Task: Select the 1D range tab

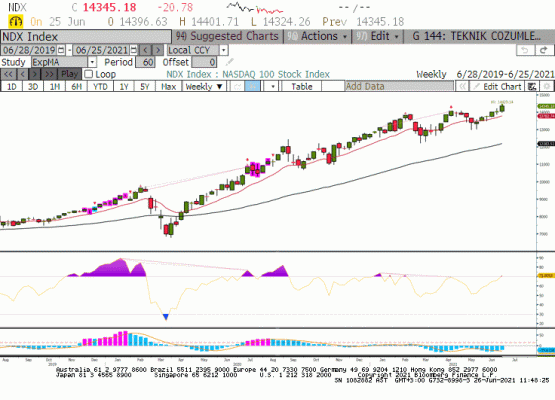Action: coord(12,86)
